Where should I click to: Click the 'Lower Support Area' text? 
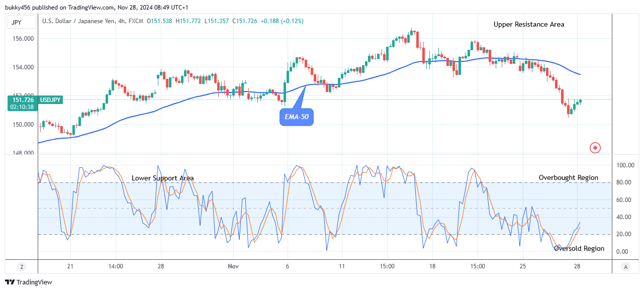pyautogui.click(x=162, y=178)
